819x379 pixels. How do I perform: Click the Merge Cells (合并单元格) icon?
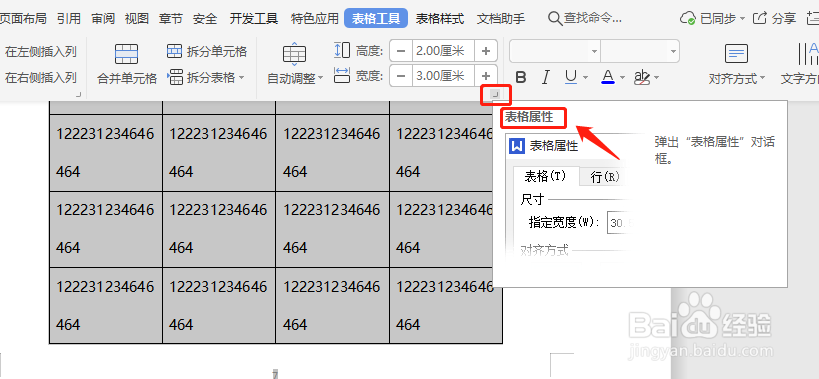point(126,54)
